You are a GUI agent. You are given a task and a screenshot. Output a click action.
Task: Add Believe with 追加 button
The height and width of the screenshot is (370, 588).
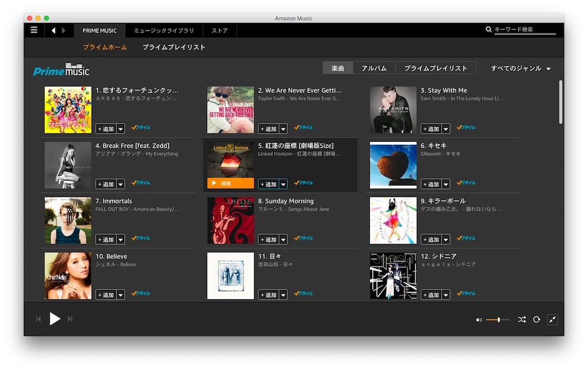click(106, 295)
